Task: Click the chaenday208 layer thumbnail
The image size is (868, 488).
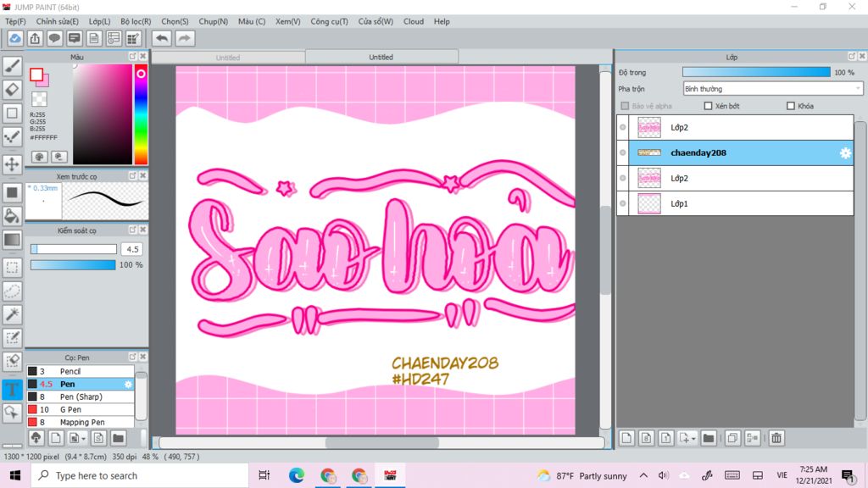Action: pos(648,152)
